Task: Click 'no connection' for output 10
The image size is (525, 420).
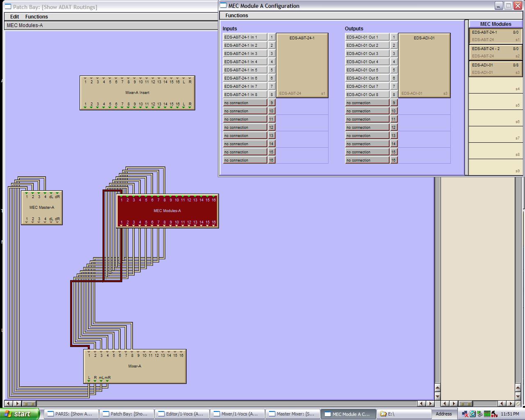Action: tap(367, 111)
